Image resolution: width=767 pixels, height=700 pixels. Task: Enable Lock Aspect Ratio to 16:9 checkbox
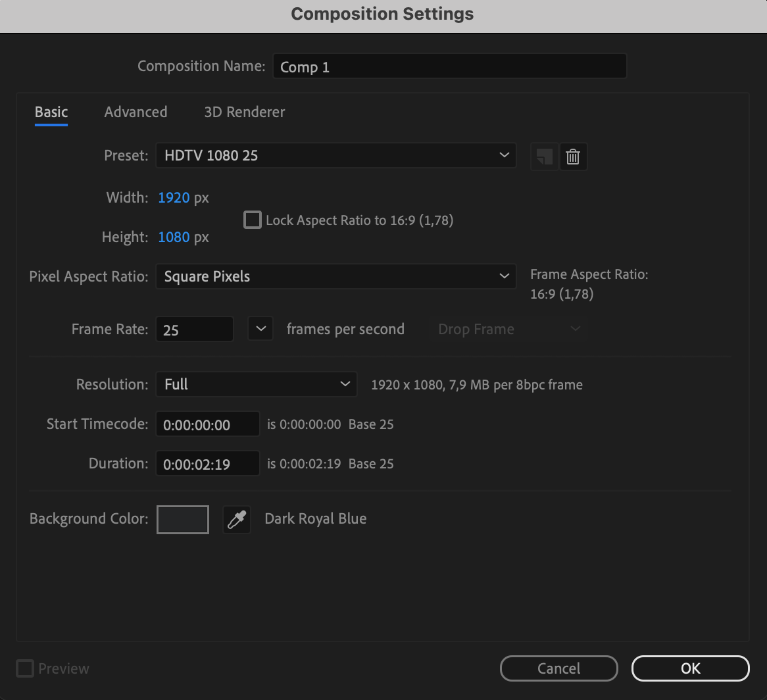click(253, 220)
